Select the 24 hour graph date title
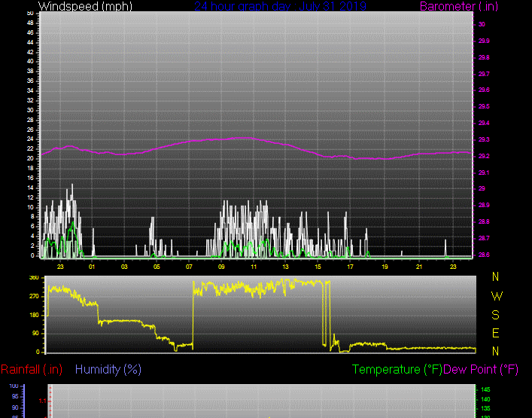Viewport: 532px width, 418px height. pos(280,6)
